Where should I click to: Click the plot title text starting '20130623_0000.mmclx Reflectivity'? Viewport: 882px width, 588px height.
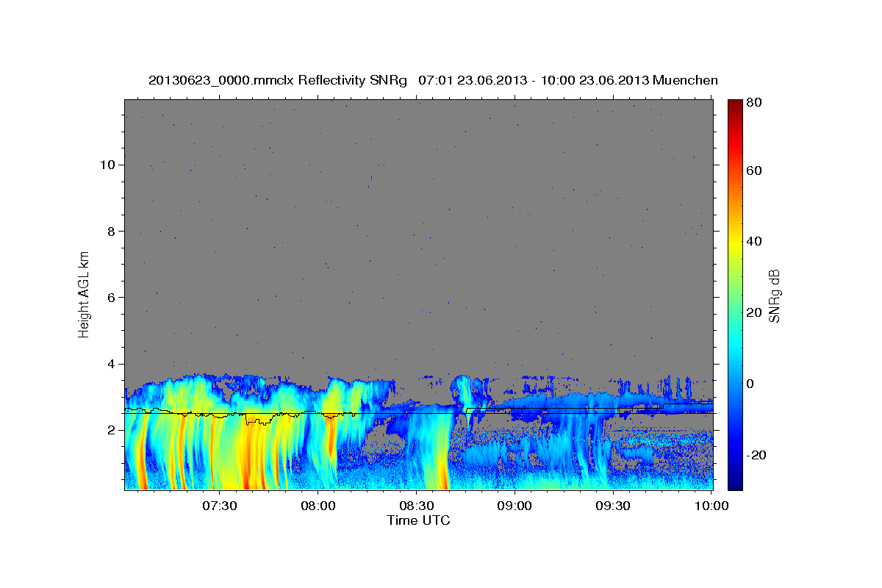pyautogui.click(x=433, y=80)
